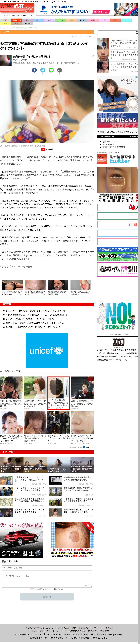Share the article on Facebook
Image resolution: width=140 pixels, height=644 pixels.
[x=34, y=70]
